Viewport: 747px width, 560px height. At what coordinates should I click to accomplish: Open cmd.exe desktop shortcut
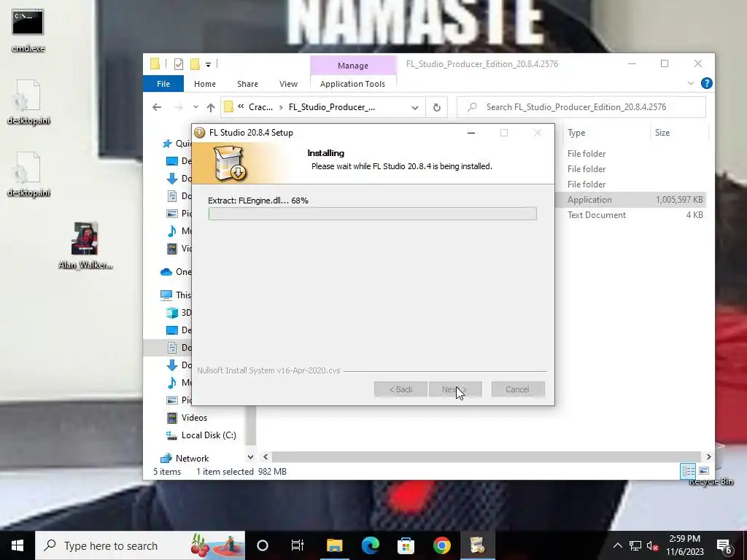28,29
